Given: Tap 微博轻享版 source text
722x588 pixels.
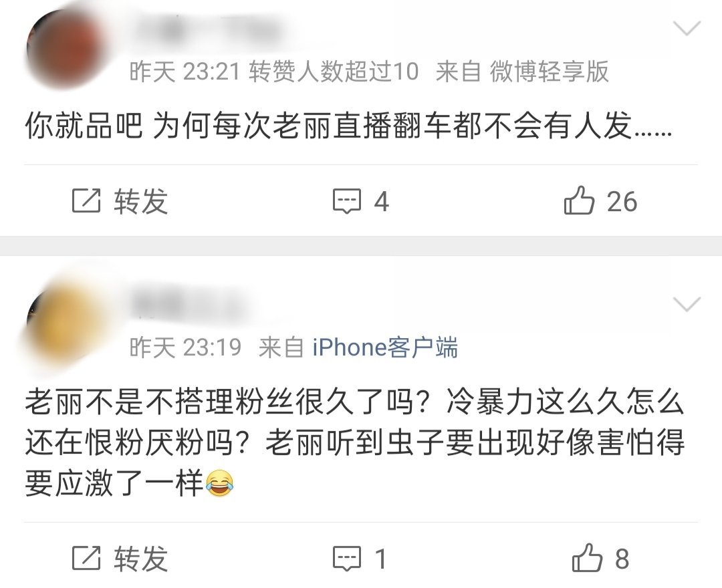Looking at the screenshot, I should click(549, 71).
